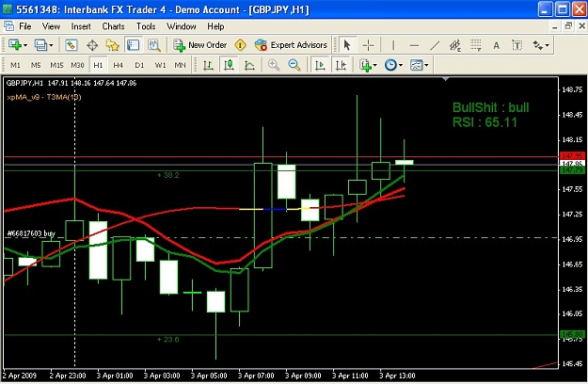Click the RSI : 65.11 label
Viewport: 588px width, 384px height.
click(x=485, y=122)
